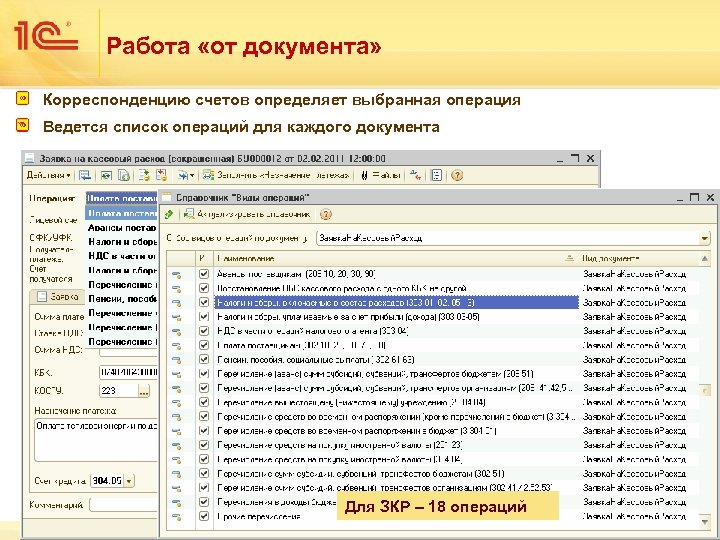Click the Дт/Кт postings icon in toolbar
Viewport: 720px width, 540px height.
pos(416,175)
